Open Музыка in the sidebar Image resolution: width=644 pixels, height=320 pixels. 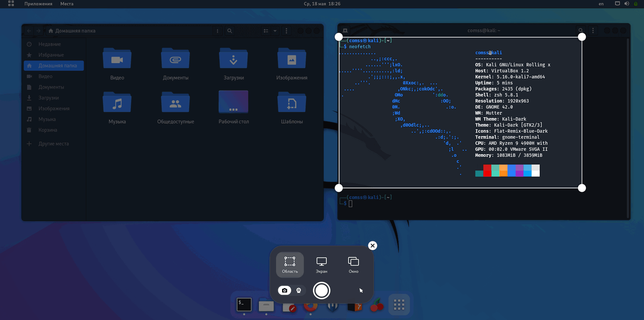tap(54, 119)
